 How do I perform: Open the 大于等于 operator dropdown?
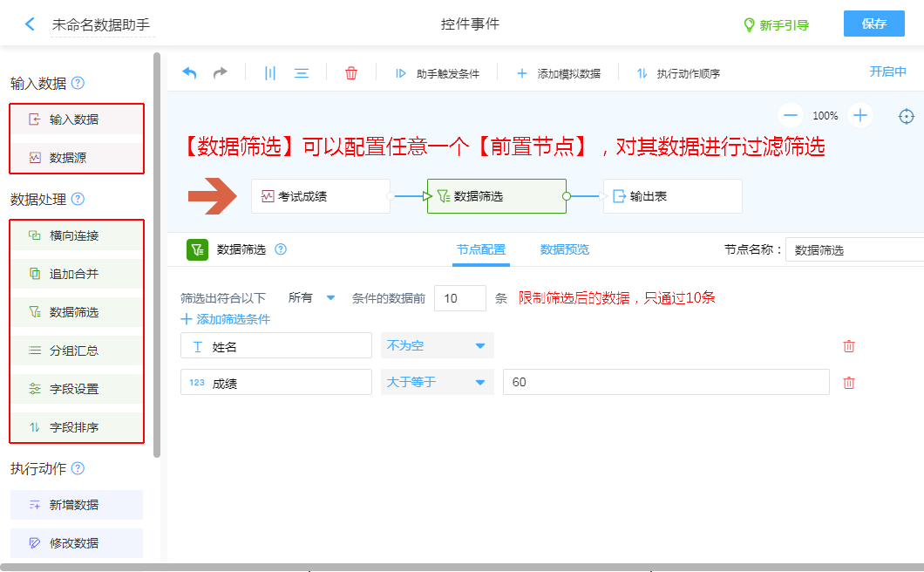(x=437, y=383)
